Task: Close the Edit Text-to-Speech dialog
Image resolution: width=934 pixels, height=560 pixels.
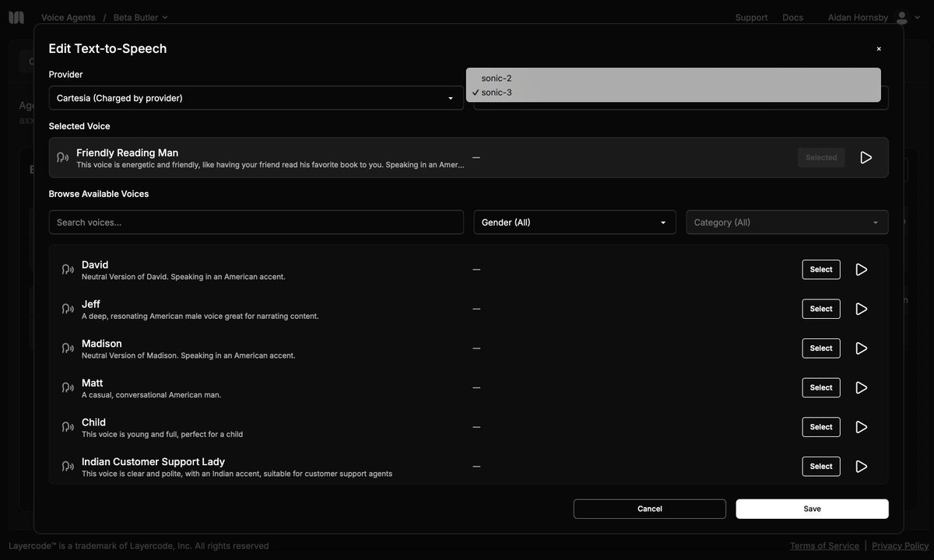Action: (x=879, y=49)
